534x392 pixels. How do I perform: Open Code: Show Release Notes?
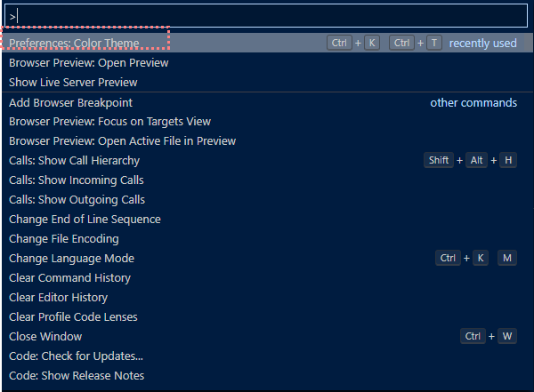(267, 375)
